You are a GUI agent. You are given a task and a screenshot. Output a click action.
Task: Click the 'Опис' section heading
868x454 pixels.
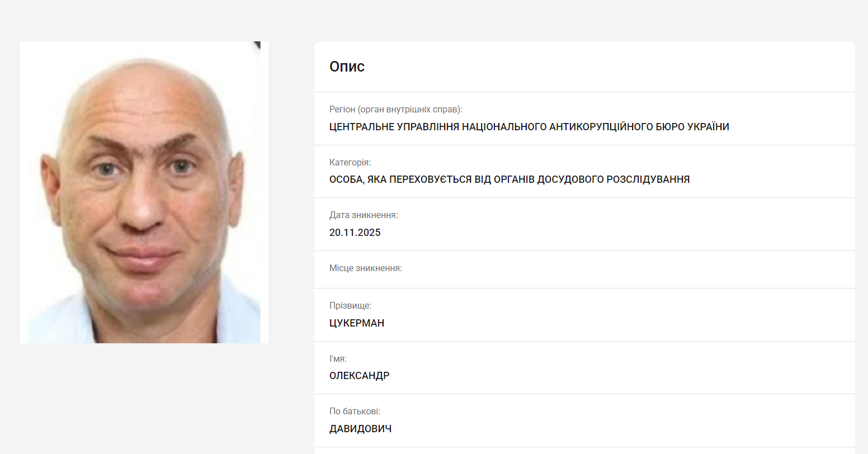point(347,67)
